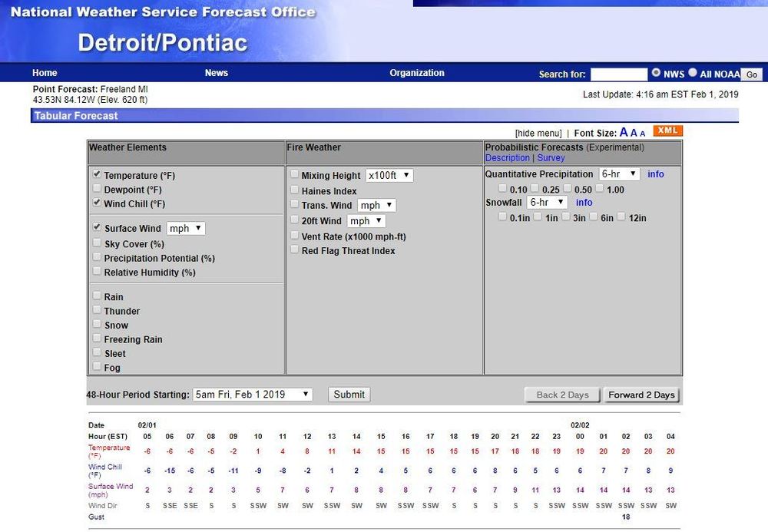Check the Vent Rate checkbox

click(x=294, y=235)
